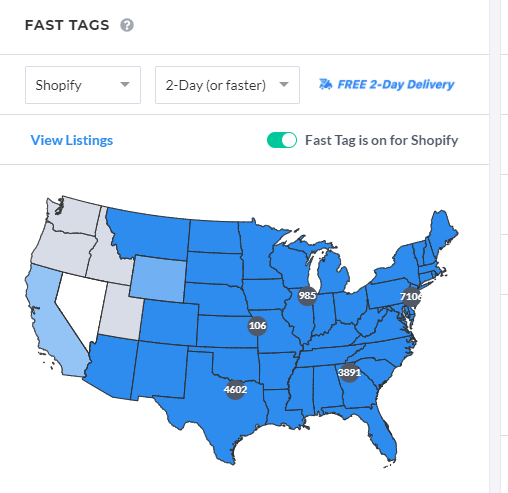Open the View Listings link

pos(72,140)
